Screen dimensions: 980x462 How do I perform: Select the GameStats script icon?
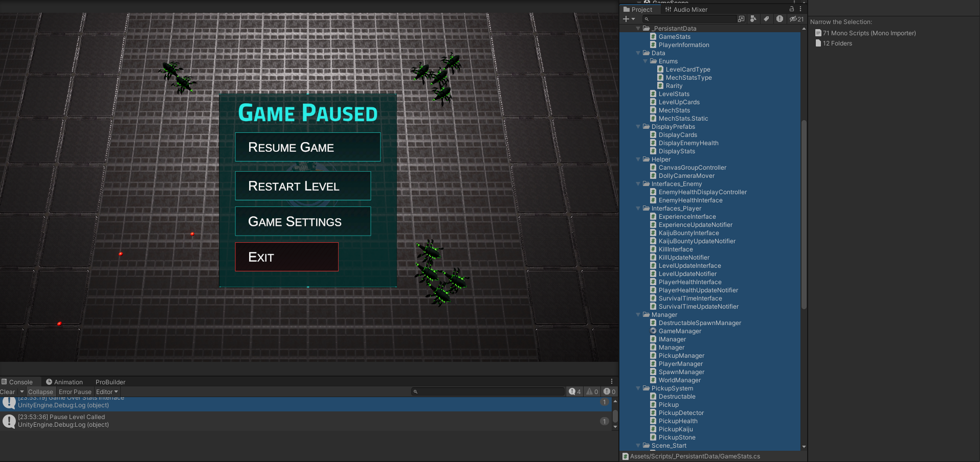click(653, 37)
